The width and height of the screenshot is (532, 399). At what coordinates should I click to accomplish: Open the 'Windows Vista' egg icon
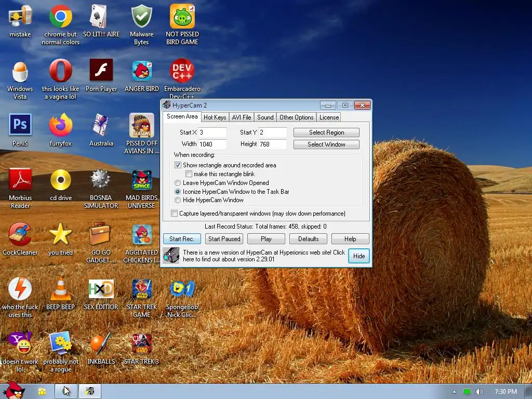coord(20,71)
